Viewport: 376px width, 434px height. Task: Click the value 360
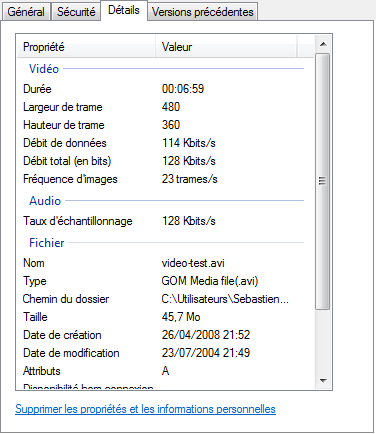point(171,125)
